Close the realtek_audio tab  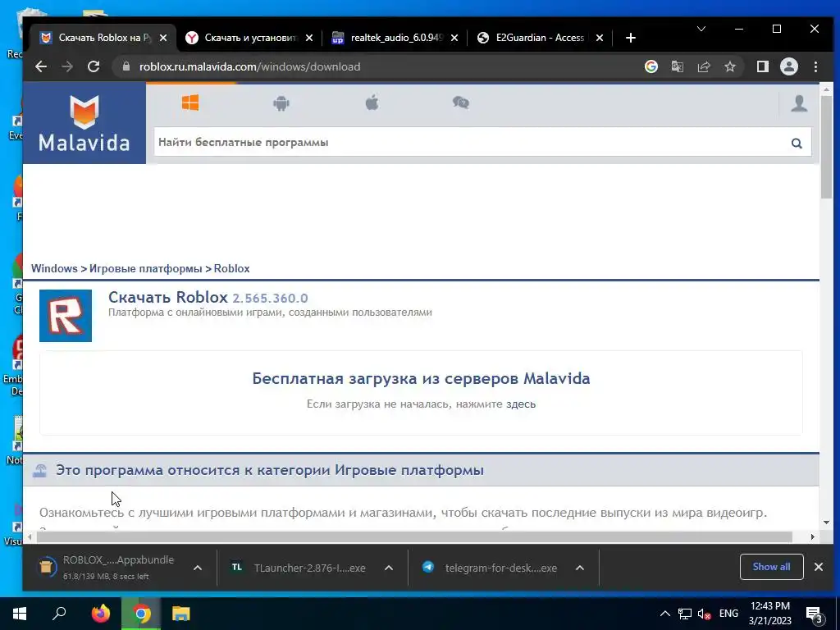tap(454, 38)
